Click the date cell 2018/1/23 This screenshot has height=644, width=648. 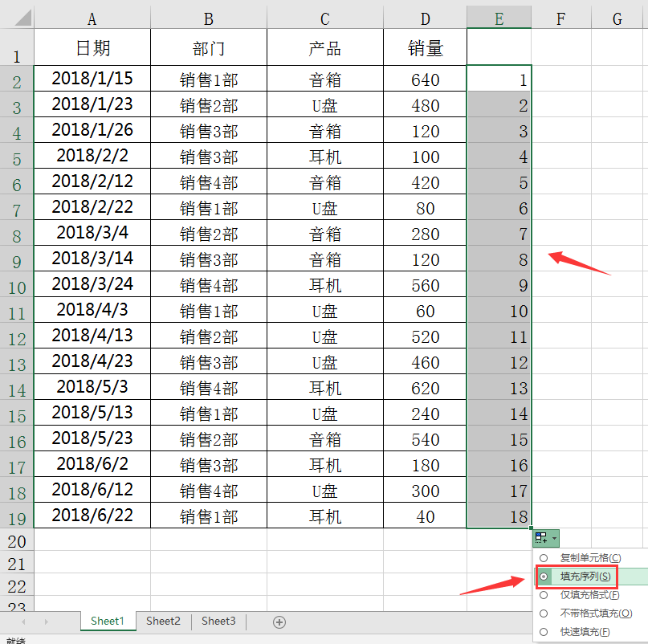[x=92, y=104]
